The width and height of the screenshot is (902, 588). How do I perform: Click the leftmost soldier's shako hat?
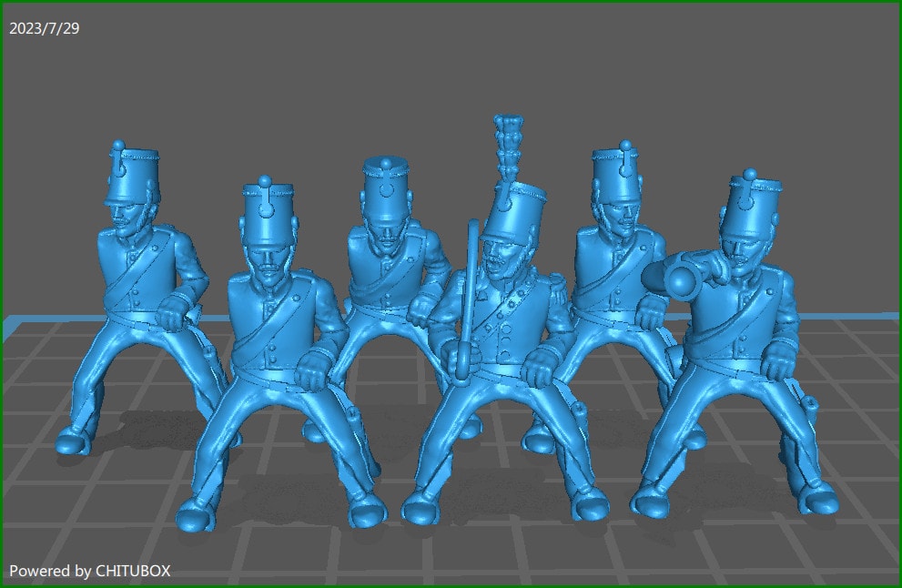pyautogui.click(x=132, y=177)
